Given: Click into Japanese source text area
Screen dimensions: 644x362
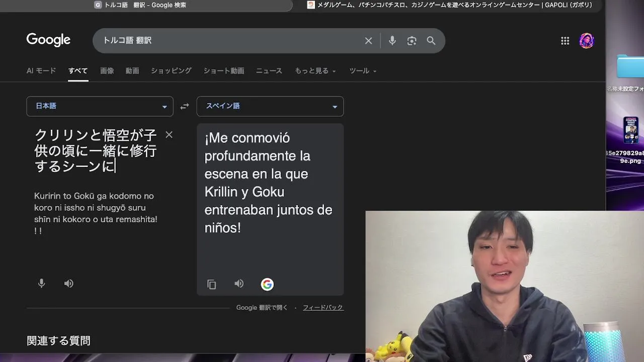Looking at the screenshot, I should pyautogui.click(x=96, y=151).
